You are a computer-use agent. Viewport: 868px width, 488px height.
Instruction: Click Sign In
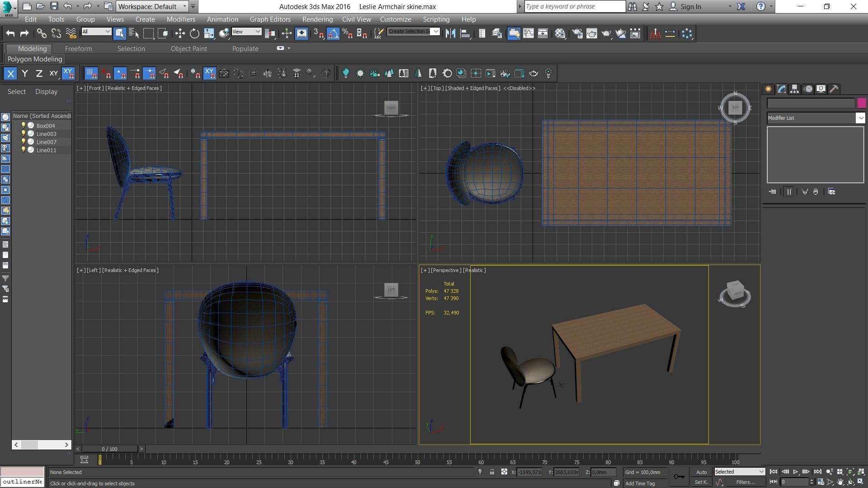(690, 6)
